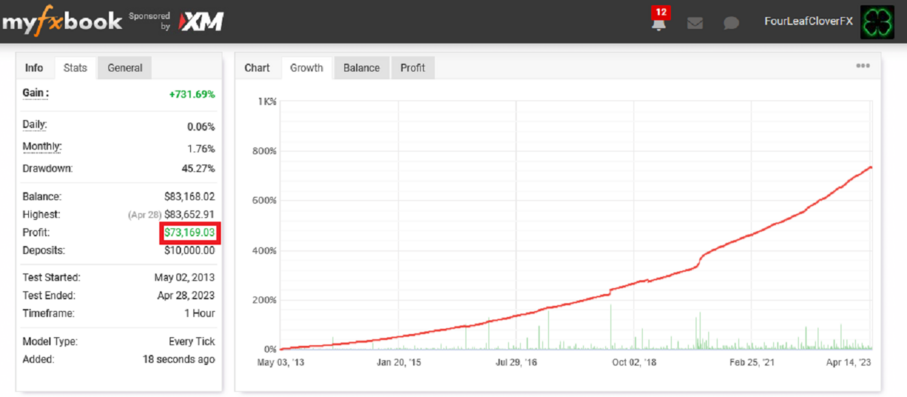Select the Growth tab
907x397 pixels.
coord(307,68)
